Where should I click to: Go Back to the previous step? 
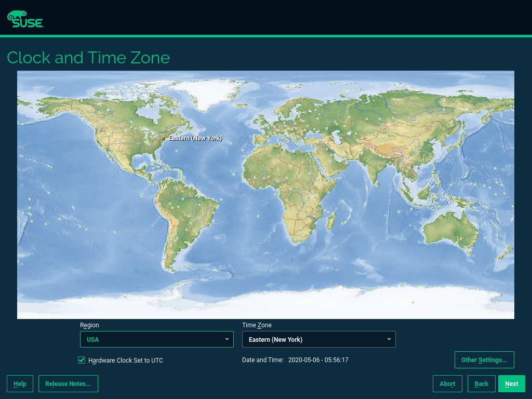pyautogui.click(x=481, y=384)
